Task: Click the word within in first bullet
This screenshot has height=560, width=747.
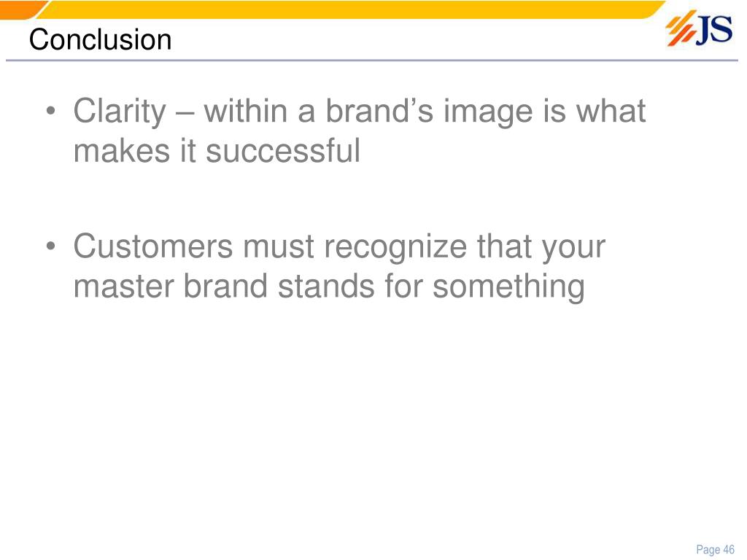Action: point(245,111)
